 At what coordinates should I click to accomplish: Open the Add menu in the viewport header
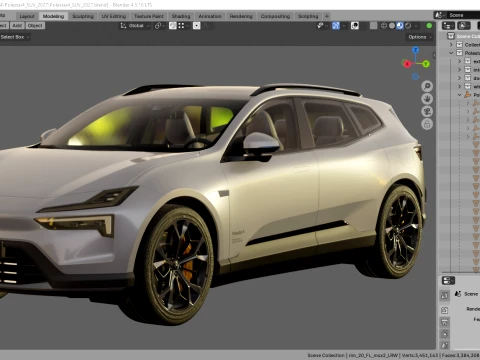click(x=17, y=26)
